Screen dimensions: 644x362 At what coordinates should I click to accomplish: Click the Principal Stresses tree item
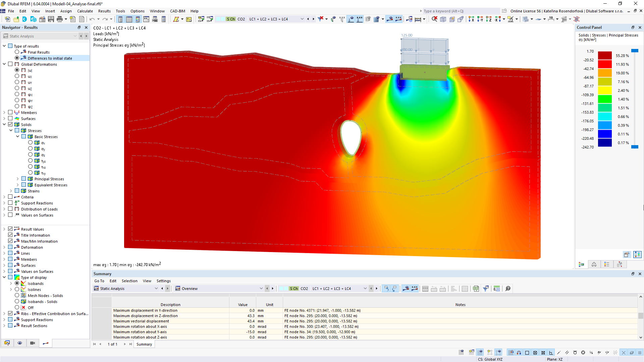pos(49,179)
